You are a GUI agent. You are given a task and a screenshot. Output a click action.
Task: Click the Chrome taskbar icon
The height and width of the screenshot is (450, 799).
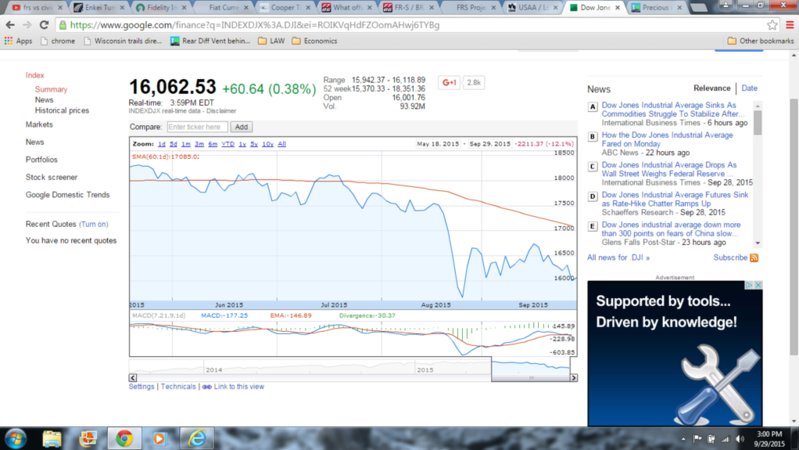(x=124, y=438)
